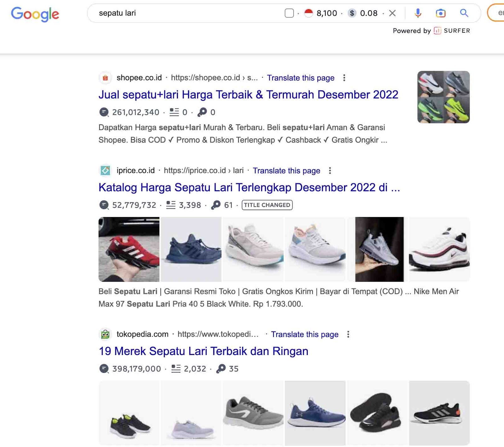Click the TITLE CHANGED badge

pyautogui.click(x=267, y=205)
